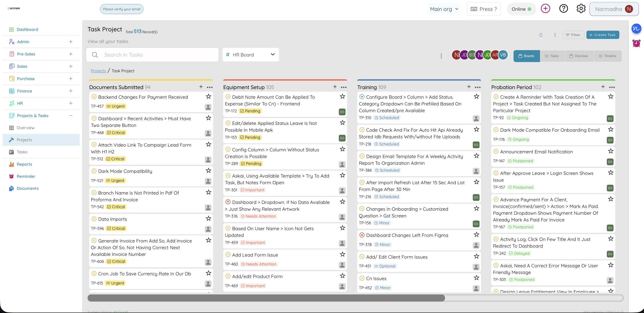644x313 pixels.
Task: Switch to the Overview view tab
Action: (579, 56)
